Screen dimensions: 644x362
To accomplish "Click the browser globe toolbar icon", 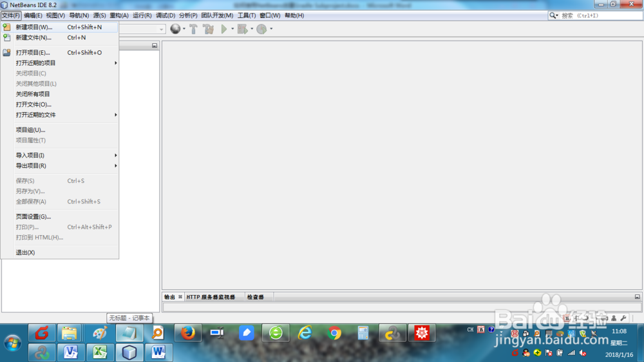I will coord(175,29).
